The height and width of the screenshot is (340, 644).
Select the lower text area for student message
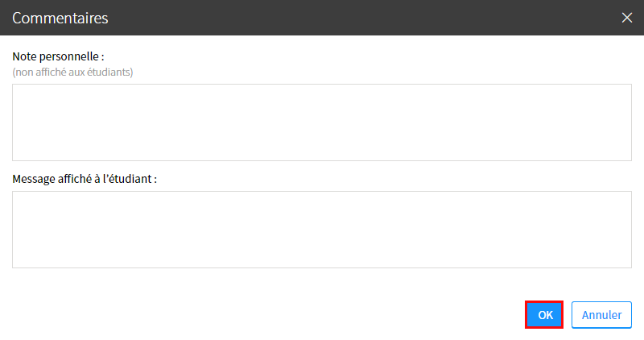(x=322, y=230)
